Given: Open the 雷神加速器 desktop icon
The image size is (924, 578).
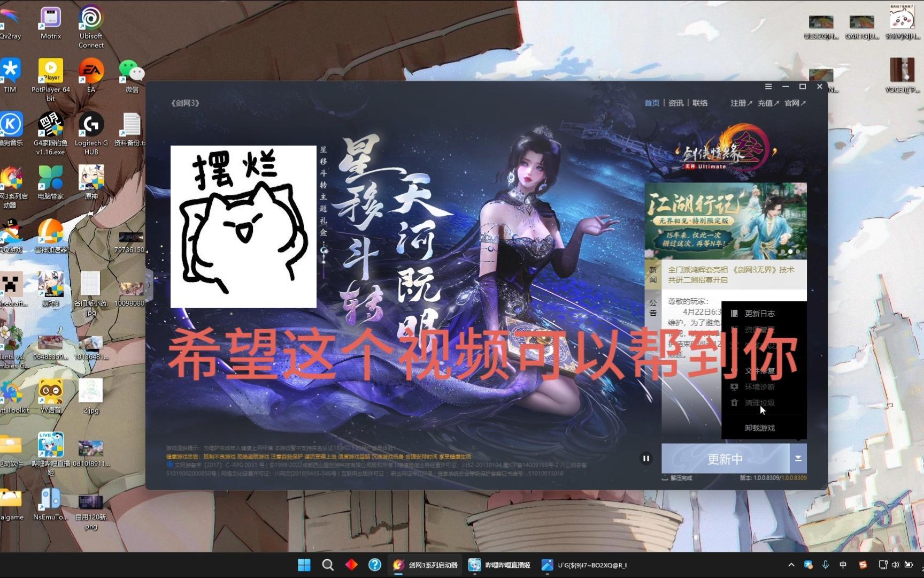Looking at the screenshot, I should (51, 236).
